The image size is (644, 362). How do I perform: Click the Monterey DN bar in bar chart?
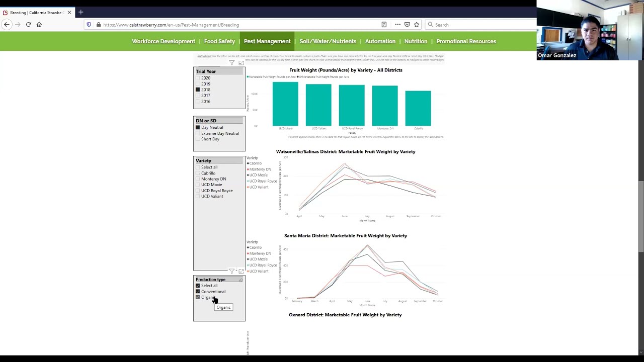pos(385,106)
